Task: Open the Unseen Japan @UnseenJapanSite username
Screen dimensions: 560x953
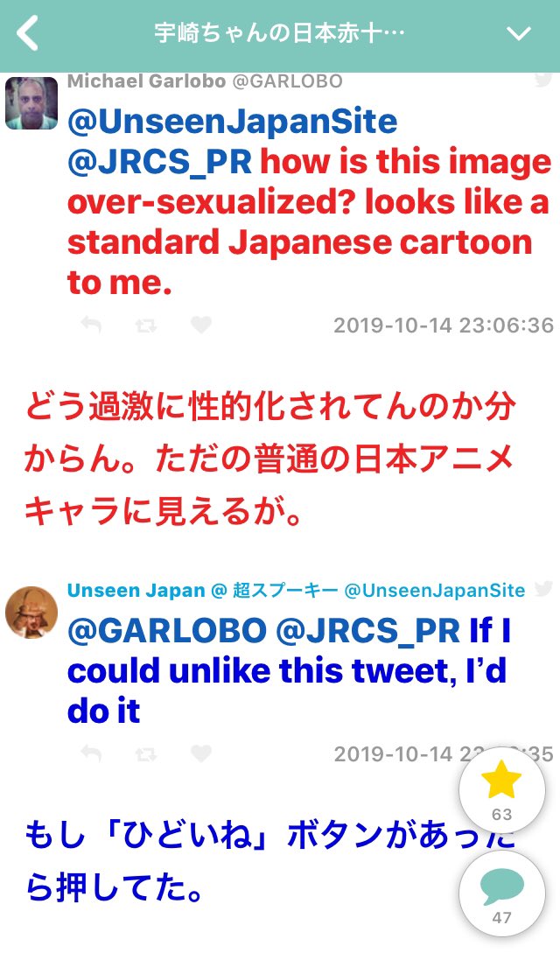Action: click(x=297, y=590)
